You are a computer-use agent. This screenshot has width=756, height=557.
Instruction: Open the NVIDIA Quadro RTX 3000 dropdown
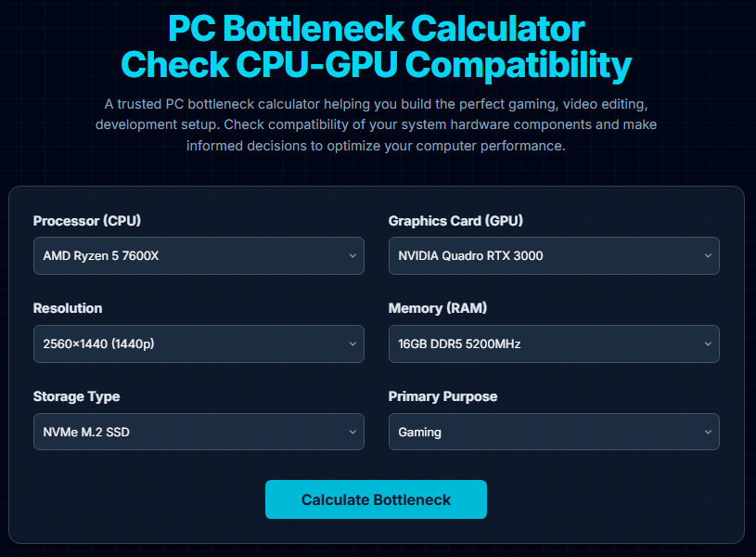[x=554, y=255]
